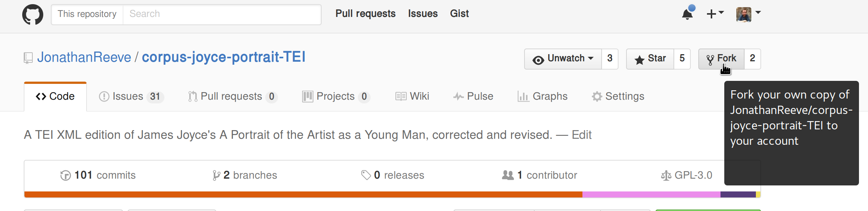View the 101 commits history
Image resolution: width=868 pixels, height=211 pixels.
(98, 175)
